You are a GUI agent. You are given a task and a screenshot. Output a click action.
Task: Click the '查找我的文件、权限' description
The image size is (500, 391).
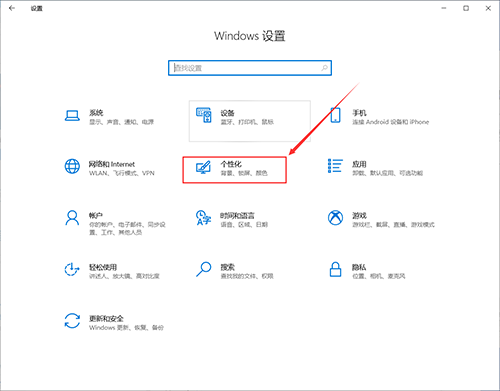247,276
